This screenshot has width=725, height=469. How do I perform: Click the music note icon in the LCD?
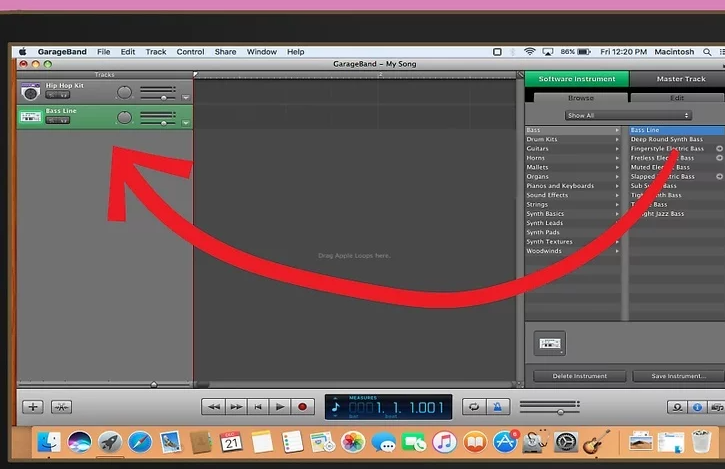click(336, 407)
